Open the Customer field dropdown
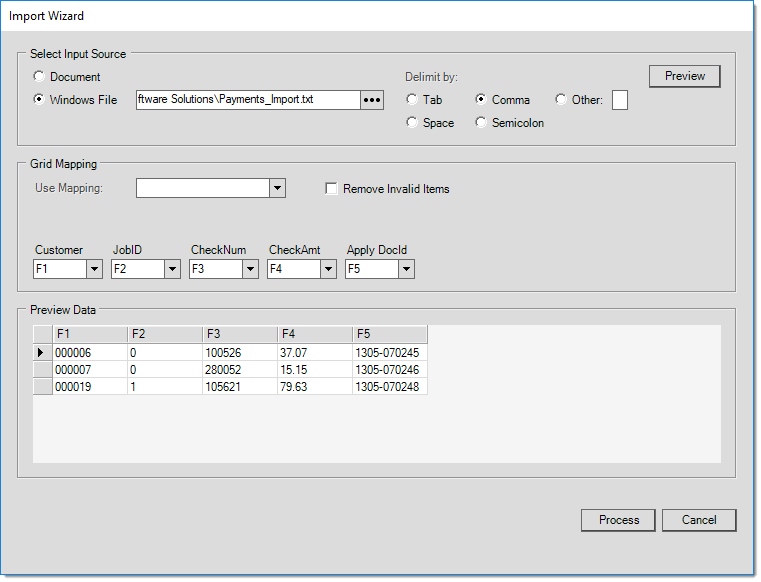761x582 pixels. tap(94, 269)
